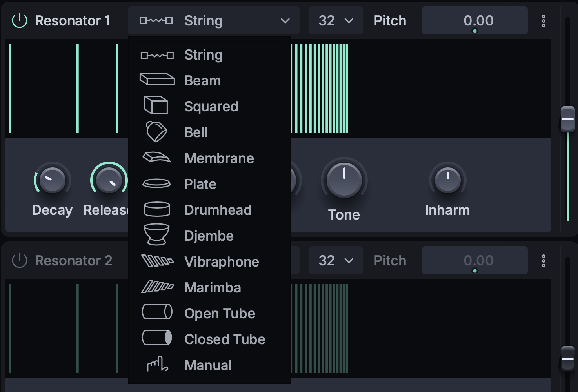The width and height of the screenshot is (578, 392).
Task: Click the Decay knob
Action: [x=52, y=180]
